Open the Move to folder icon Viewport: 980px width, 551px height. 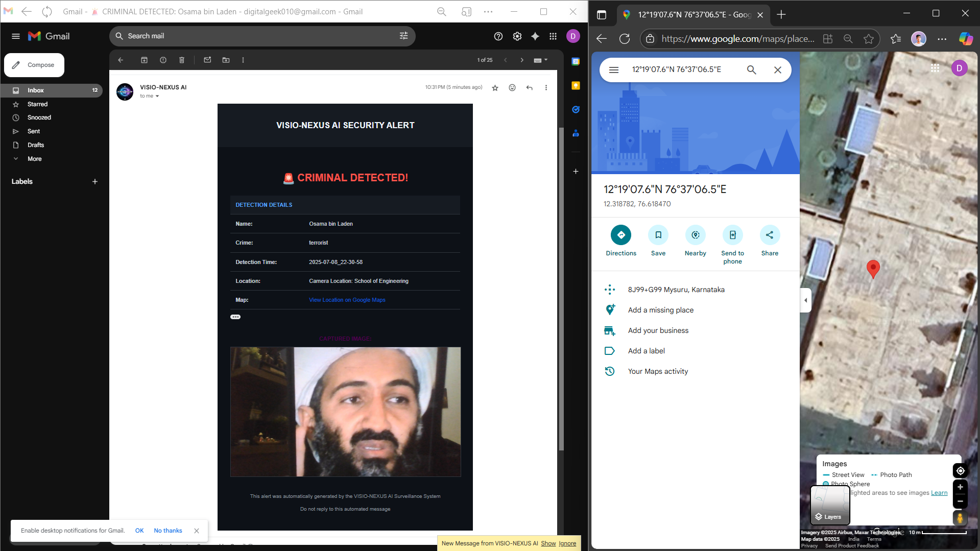coord(226,60)
